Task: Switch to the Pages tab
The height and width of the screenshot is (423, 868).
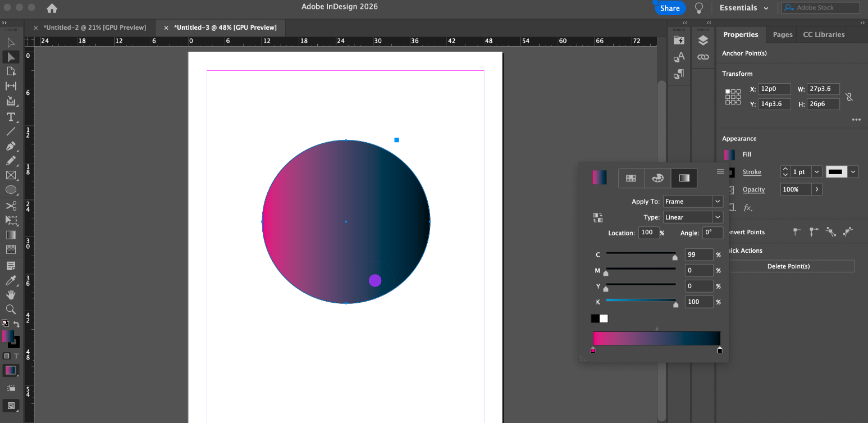Action: coord(782,34)
